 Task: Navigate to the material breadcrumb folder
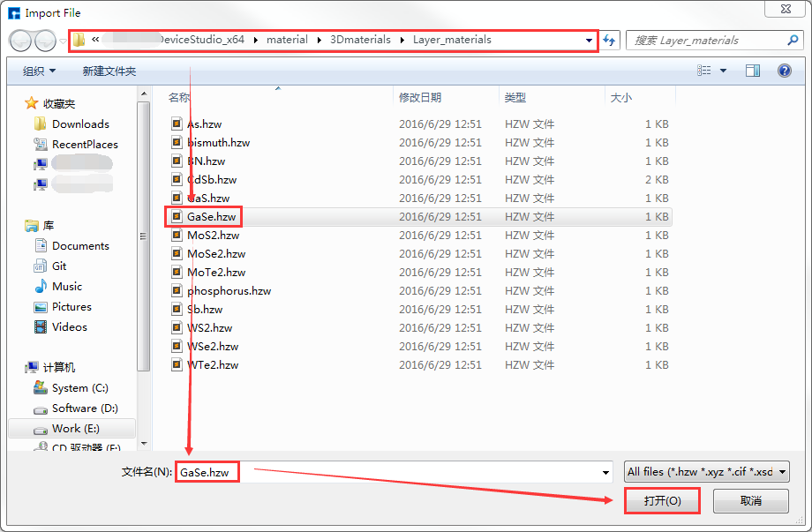pos(287,40)
